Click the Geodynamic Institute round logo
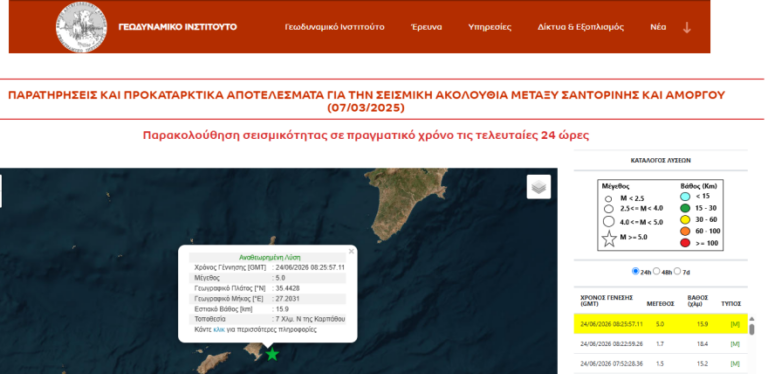768x374 pixels. click(x=81, y=27)
